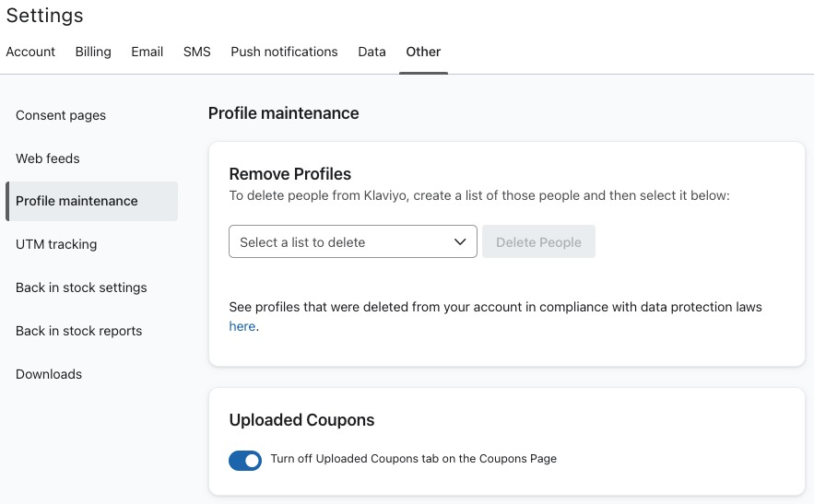Switch to the Billing tab
This screenshot has width=814, height=504.
click(93, 52)
